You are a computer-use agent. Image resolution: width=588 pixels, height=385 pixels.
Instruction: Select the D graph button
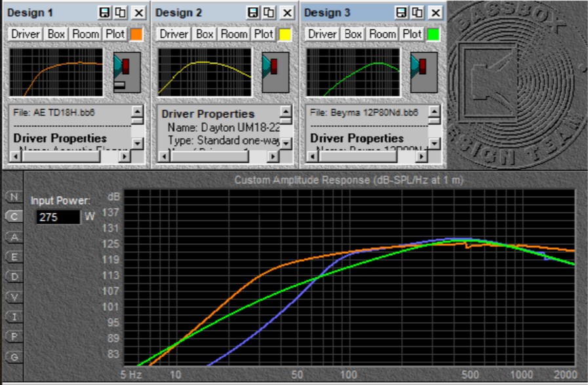pyautogui.click(x=14, y=277)
